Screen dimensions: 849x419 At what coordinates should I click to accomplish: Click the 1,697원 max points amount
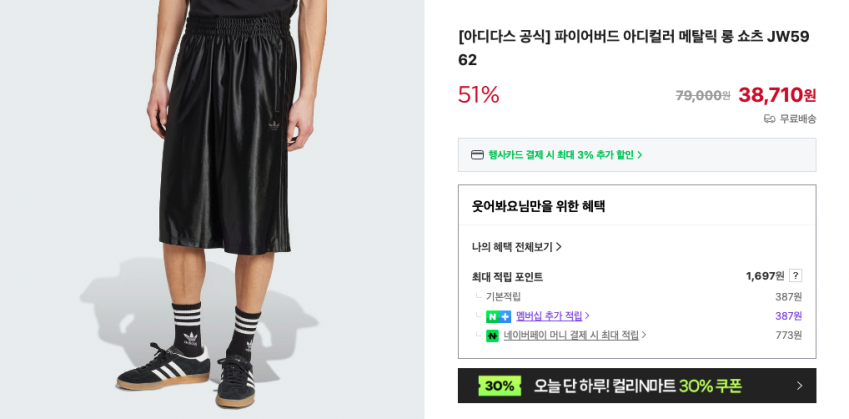tap(765, 276)
